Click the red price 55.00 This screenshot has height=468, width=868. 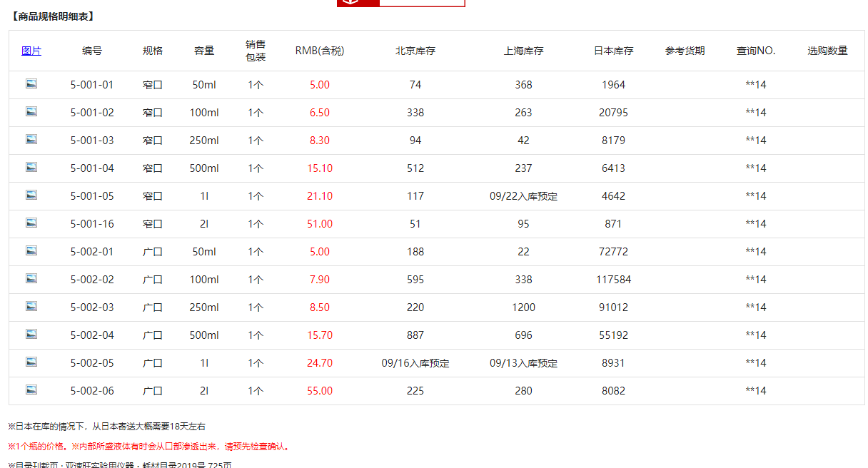point(320,391)
